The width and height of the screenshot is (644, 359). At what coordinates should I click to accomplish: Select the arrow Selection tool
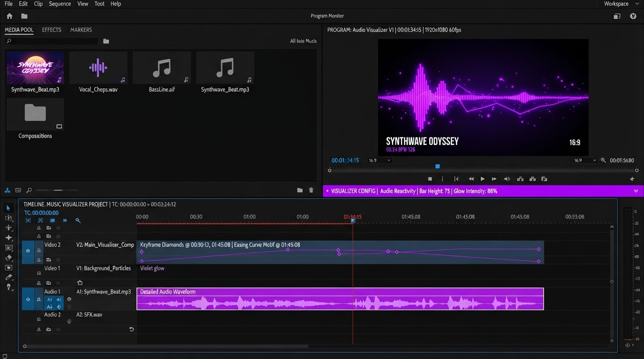tap(8, 208)
